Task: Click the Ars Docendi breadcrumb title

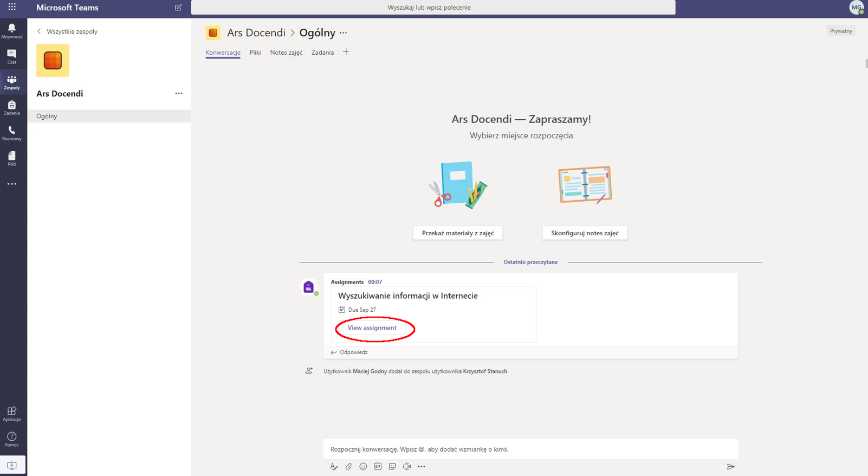Action: tap(256, 33)
